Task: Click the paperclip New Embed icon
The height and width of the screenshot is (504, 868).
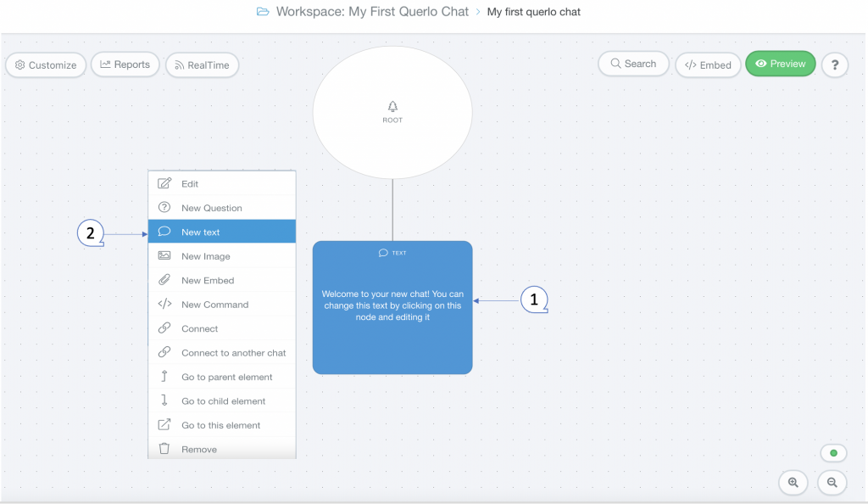Action: tap(164, 280)
